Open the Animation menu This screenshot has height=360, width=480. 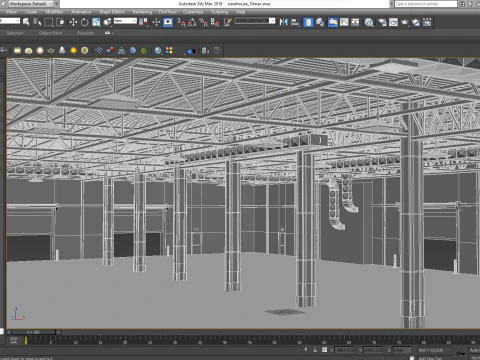point(81,12)
